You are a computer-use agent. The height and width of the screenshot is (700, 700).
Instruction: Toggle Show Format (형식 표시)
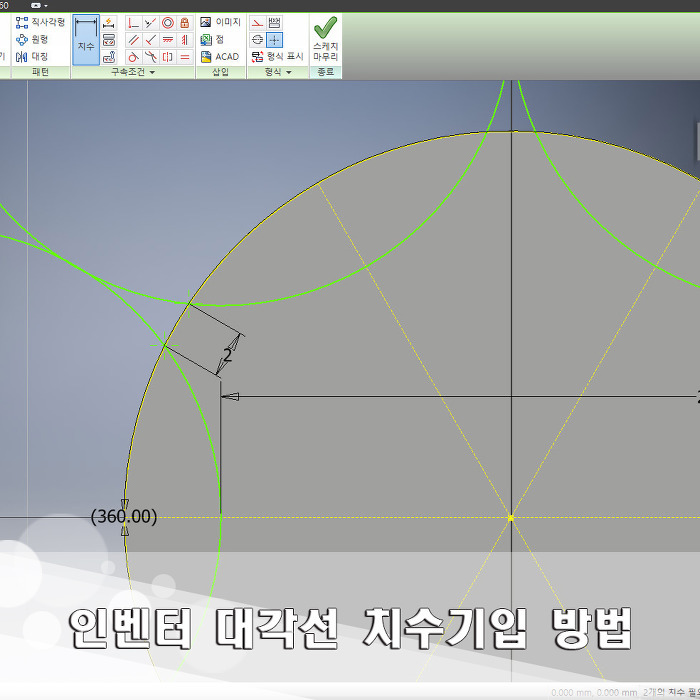pyautogui.click(x=277, y=57)
